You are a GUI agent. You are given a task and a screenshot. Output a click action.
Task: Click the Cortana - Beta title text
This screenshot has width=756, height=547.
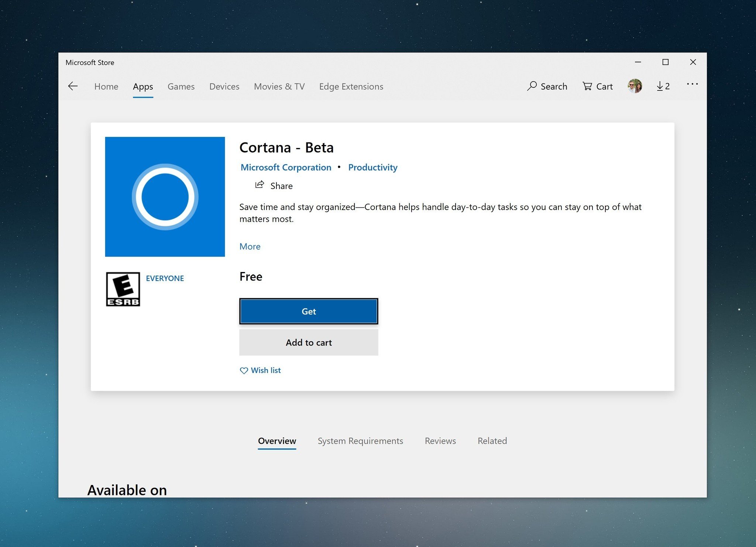pyautogui.click(x=286, y=148)
